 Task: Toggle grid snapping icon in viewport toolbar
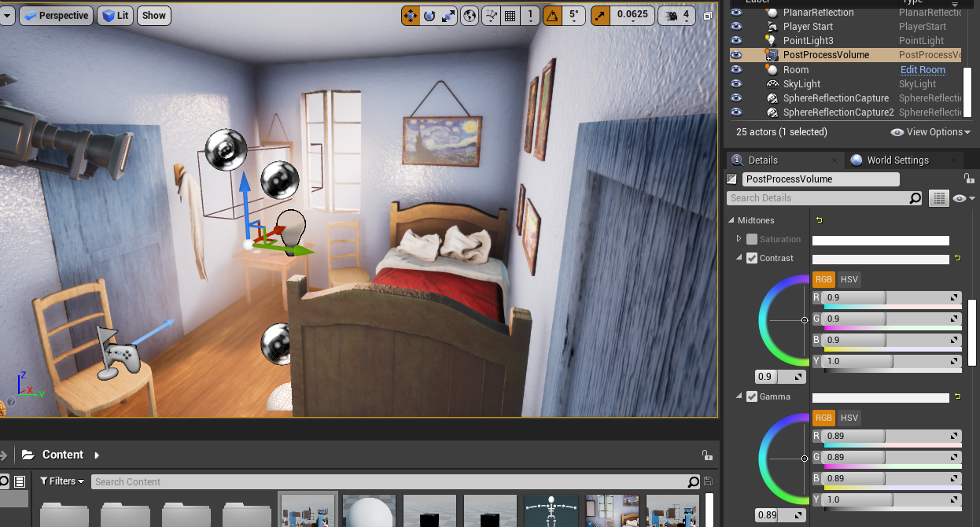tap(510, 15)
